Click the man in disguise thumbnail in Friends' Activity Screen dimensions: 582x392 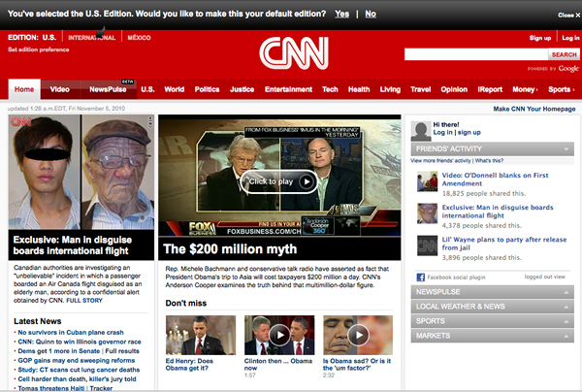[427, 213]
